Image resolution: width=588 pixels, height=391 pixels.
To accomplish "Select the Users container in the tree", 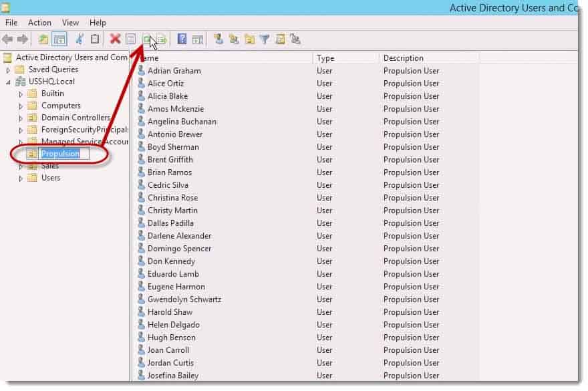I will 51,178.
